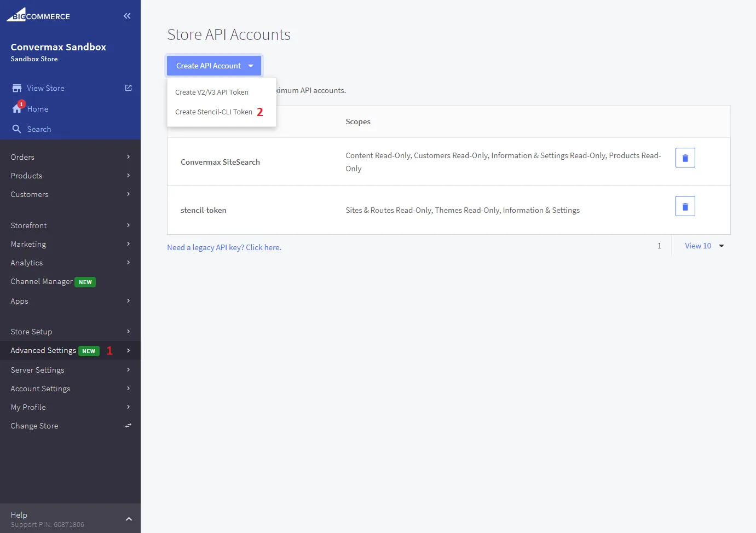Collapse the sidebar with double-chevron icon

tap(127, 16)
